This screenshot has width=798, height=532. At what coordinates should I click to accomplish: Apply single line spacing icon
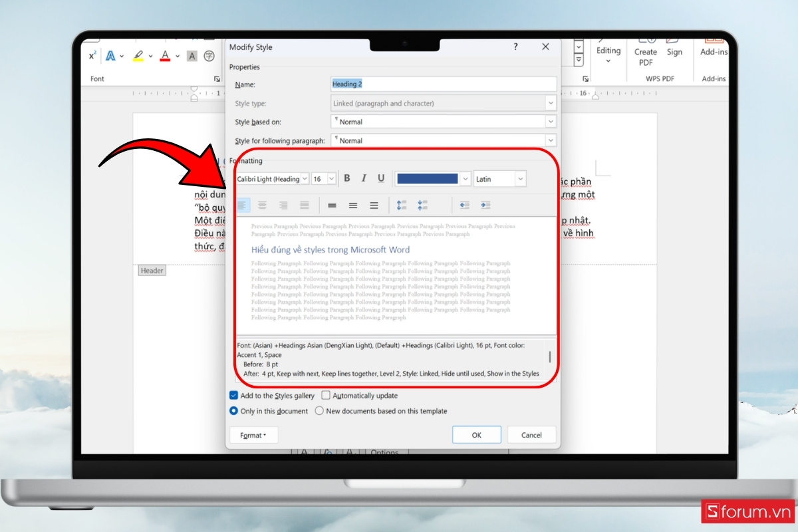coord(332,205)
